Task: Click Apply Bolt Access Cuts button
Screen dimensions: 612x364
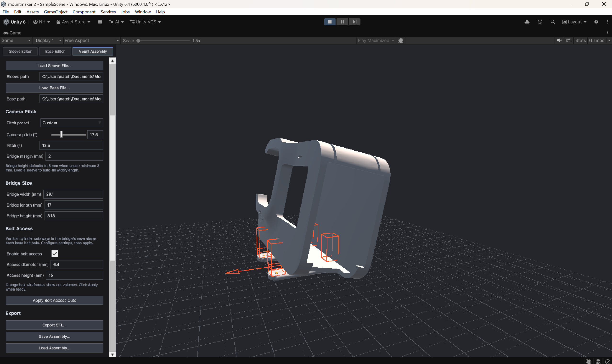Action: (x=55, y=300)
